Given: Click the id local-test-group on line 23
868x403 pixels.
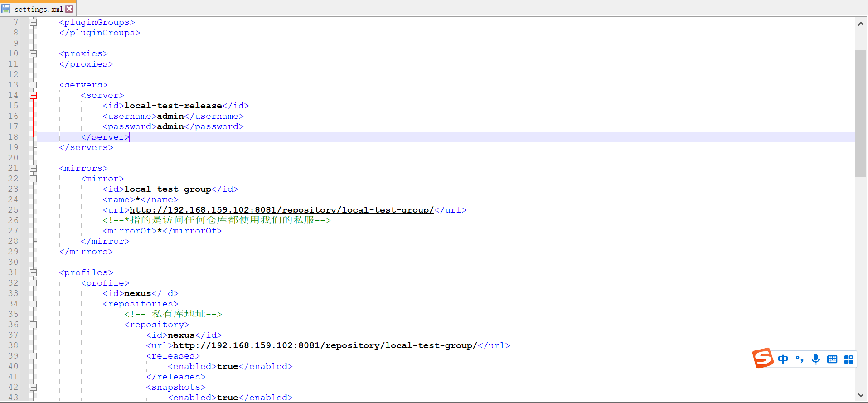Looking at the screenshot, I should [168, 189].
